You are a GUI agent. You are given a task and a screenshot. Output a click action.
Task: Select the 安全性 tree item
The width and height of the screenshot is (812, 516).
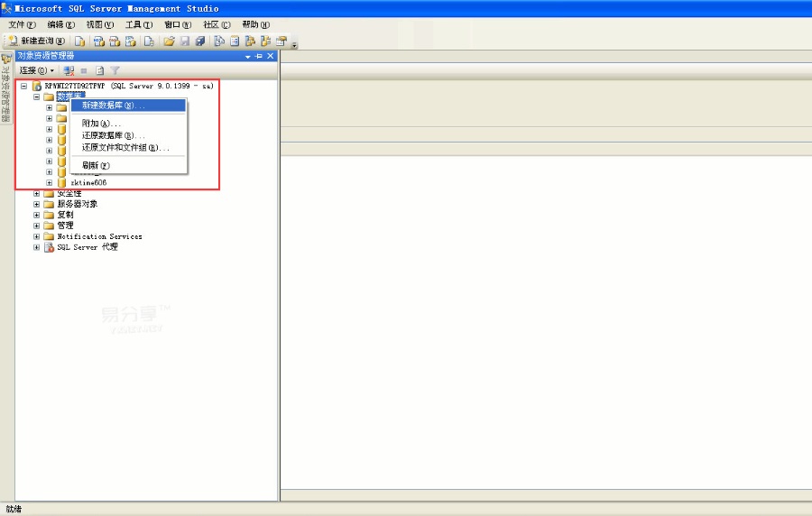point(69,194)
